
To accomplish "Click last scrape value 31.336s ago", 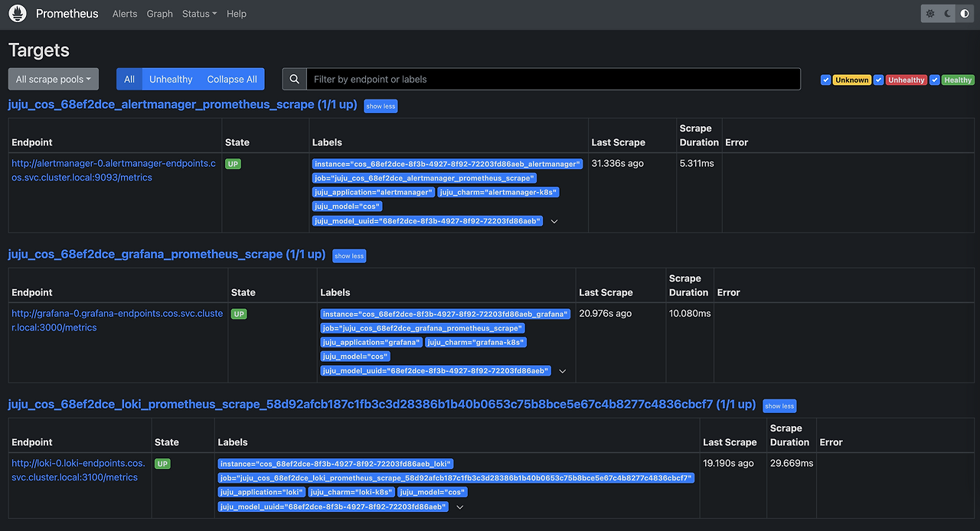I will [x=617, y=164].
